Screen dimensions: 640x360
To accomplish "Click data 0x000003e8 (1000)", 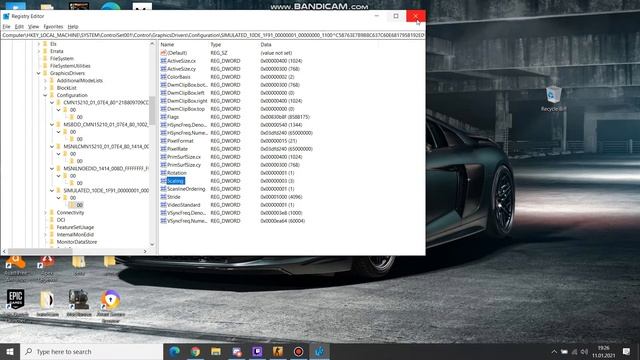I will (x=281, y=213).
